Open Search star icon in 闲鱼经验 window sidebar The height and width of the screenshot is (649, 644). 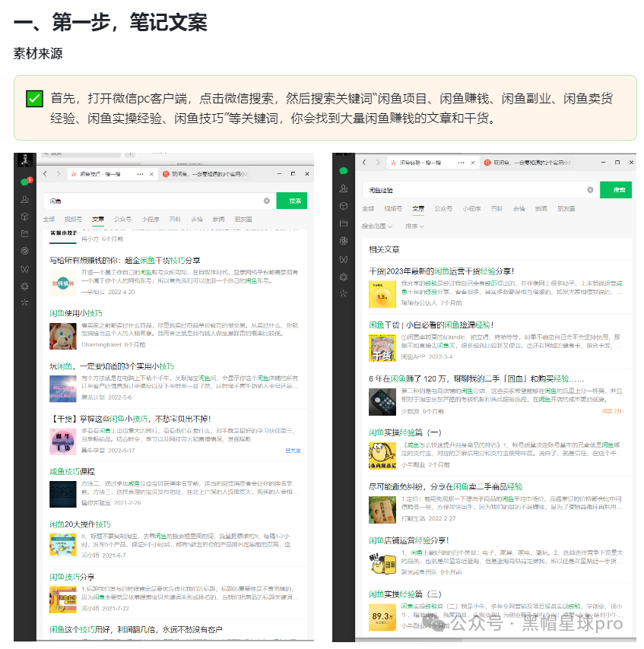tap(344, 293)
